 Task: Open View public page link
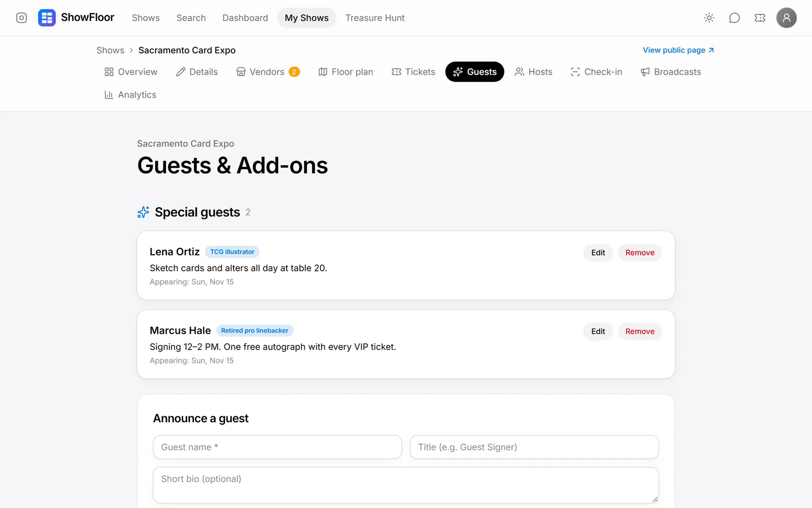coord(679,50)
